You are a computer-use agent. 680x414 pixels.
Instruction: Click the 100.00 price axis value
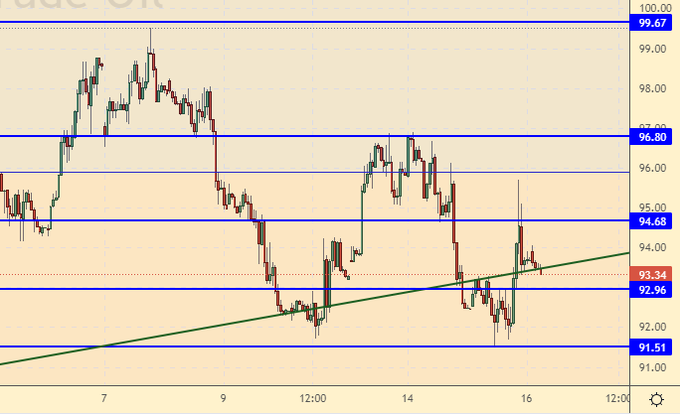[x=654, y=7]
